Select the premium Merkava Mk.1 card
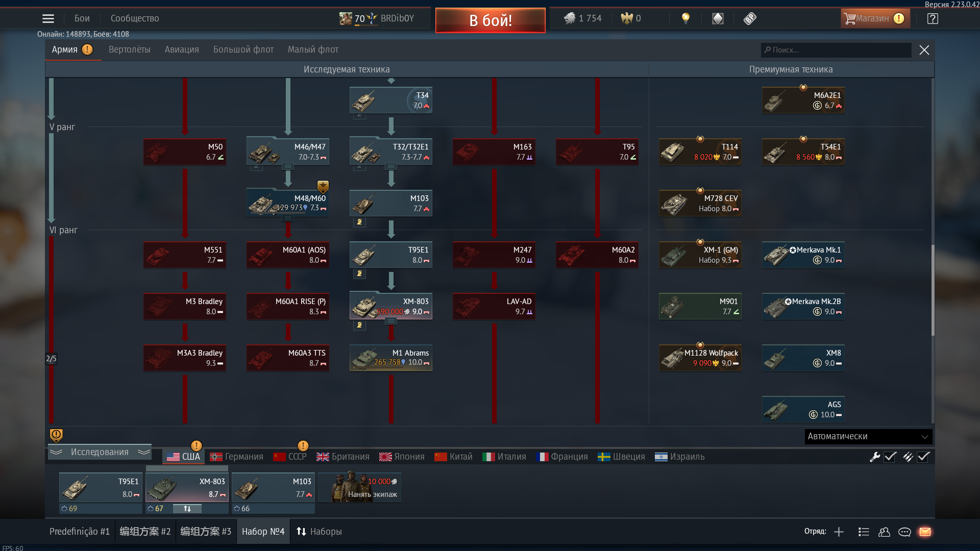 (803, 255)
